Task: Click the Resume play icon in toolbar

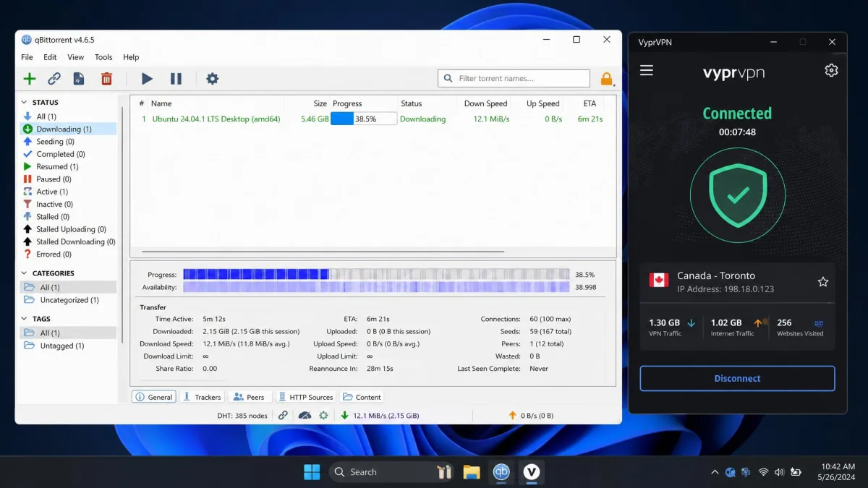Action: pyautogui.click(x=147, y=79)
